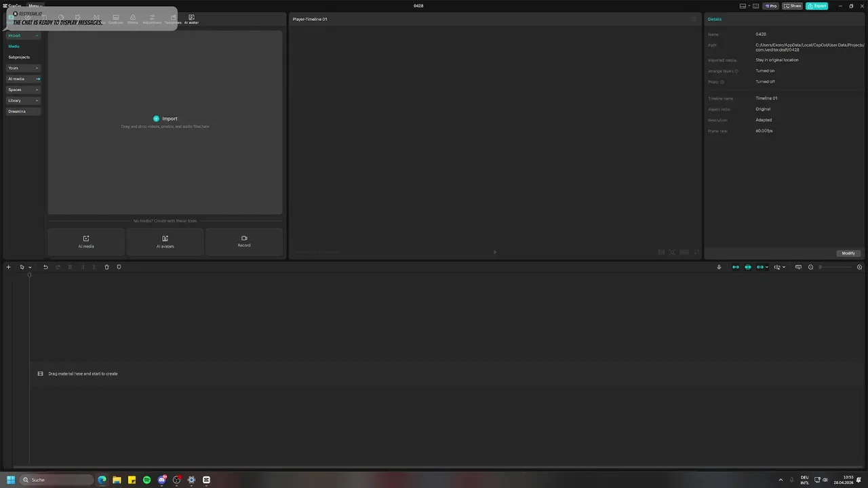868x488 pixels.
Task: Click the marker shield icon
Action: tap(119, 267)
